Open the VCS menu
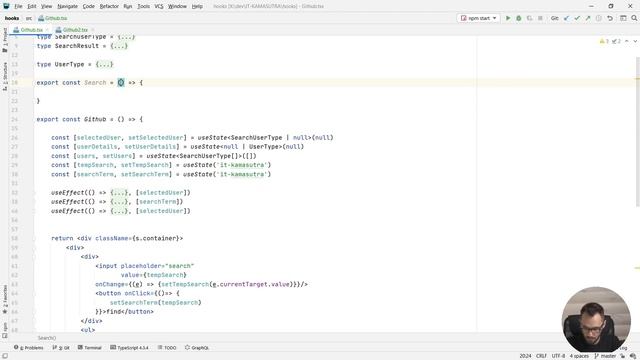Image resolution: width=640 pixels, height=360 pixels. tap(159, 6)
